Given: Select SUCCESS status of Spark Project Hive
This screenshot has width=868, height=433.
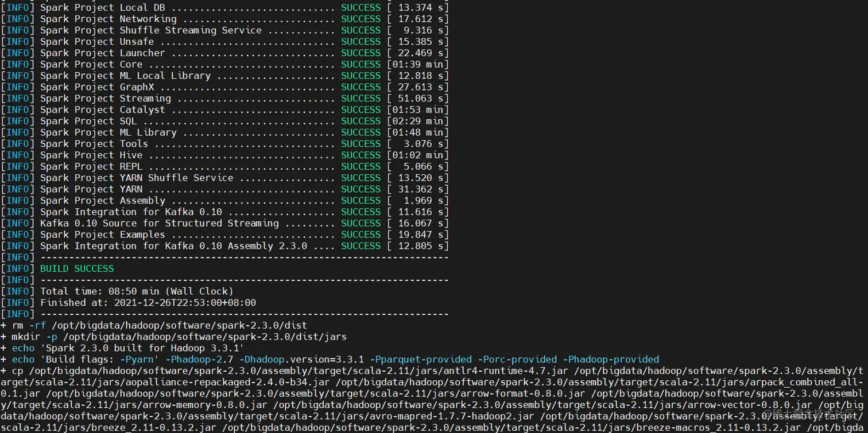Looking at the screenshot, I should (361, 155).
